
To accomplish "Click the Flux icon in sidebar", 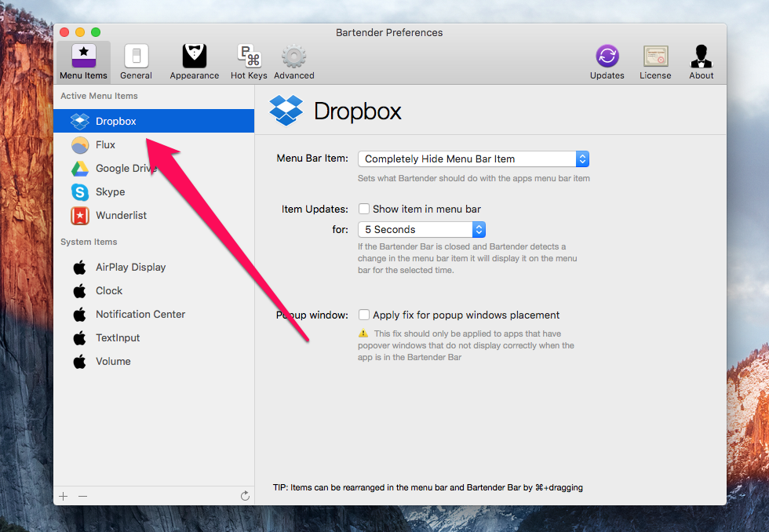I will coord(80,144).
